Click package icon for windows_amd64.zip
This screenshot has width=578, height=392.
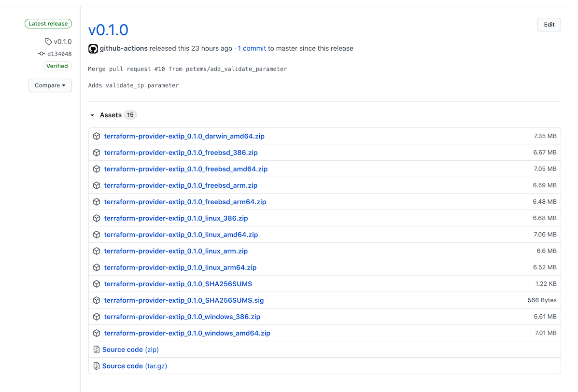97,333
